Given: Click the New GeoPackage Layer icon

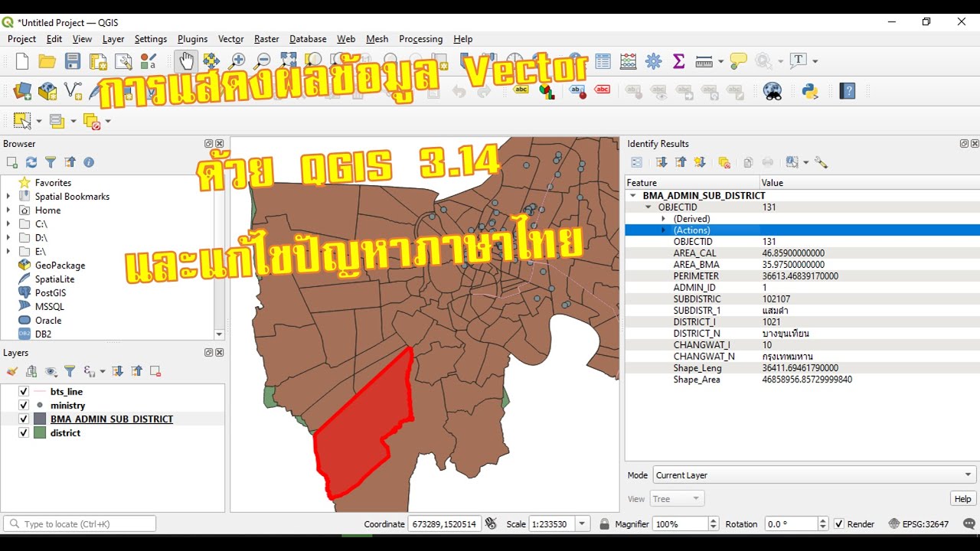Looking at the screenshot, I should [47, 92].
